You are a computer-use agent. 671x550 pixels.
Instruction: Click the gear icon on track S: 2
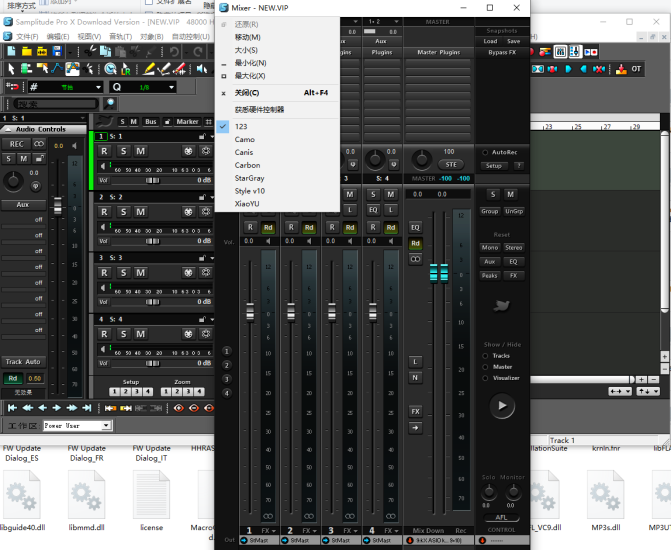tap(206, 212)
